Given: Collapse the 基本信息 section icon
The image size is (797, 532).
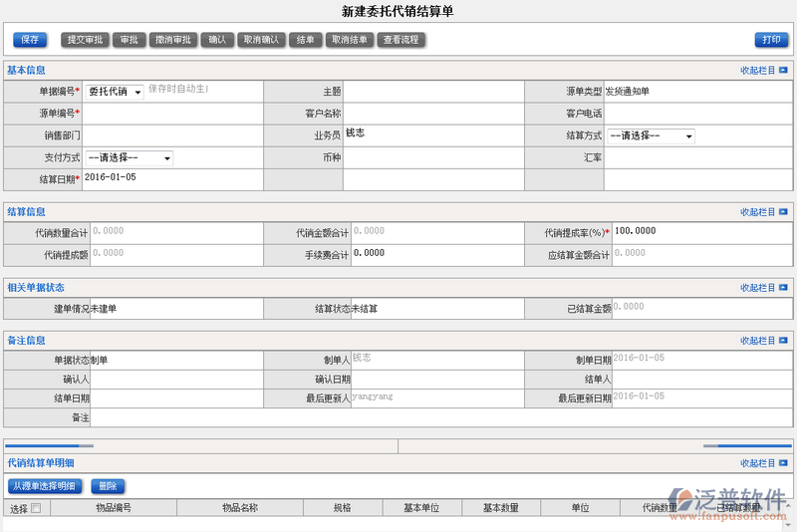Looking at the screenshot, I should 783,71.
